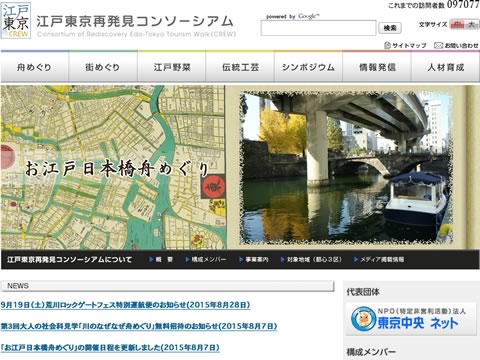Viewport: 480px width, 360px height.
Task: Click the 検索 search button
Action: click(x=390, y=28)
